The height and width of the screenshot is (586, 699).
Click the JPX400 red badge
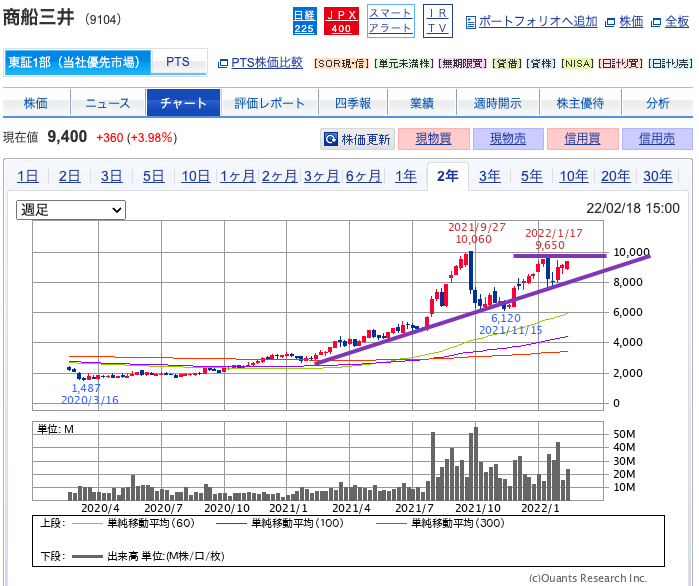coord(341,21)
